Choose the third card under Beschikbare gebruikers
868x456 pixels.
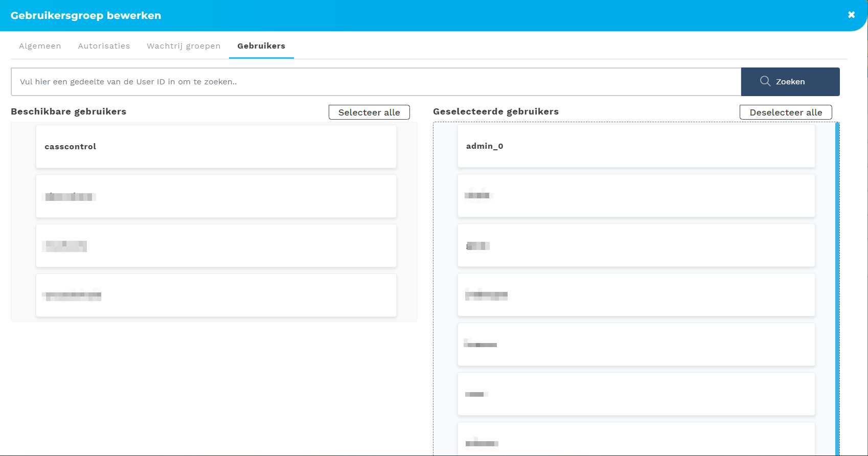(x=216, y=246)
